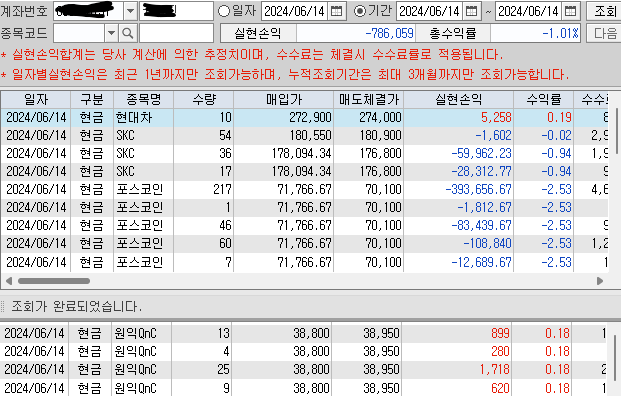
Task: Expand the 종목코드 dropdown arrow
Action: pos(112,33)
